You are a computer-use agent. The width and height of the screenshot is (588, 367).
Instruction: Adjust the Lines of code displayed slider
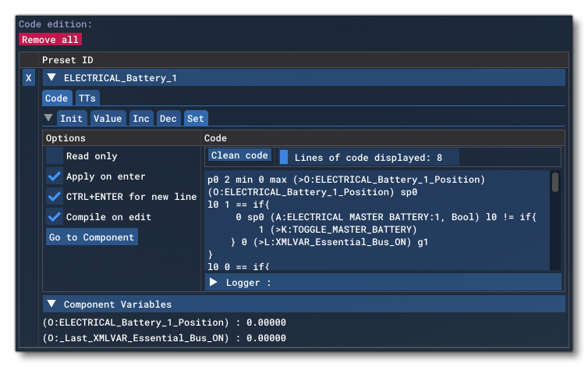click(x=369, y=158)
